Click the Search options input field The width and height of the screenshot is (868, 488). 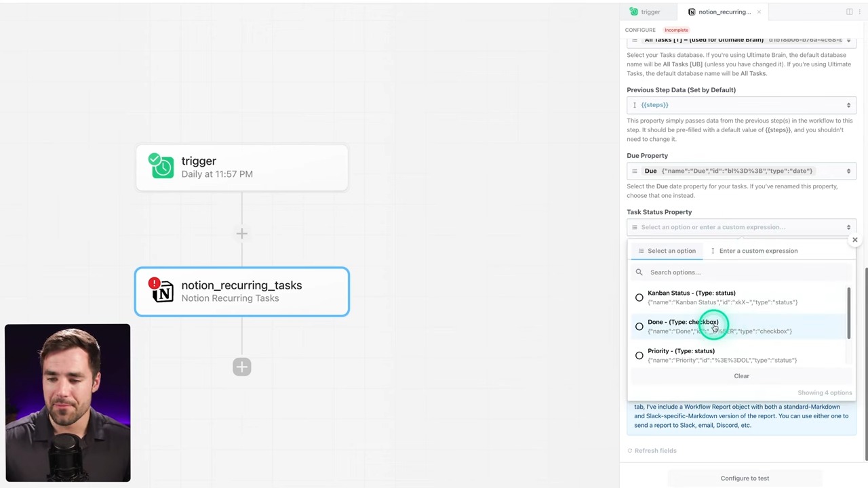pyautogui.click(x=746, y=272)
